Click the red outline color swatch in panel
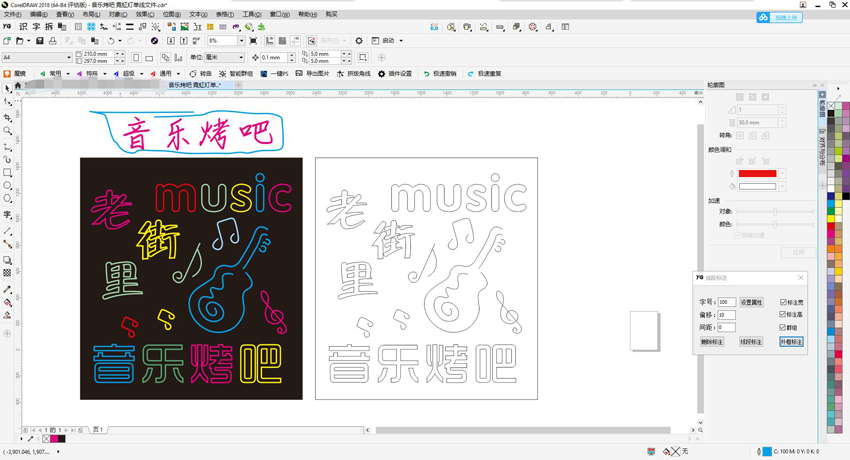 pyautogui.click(x=757, y=173)
